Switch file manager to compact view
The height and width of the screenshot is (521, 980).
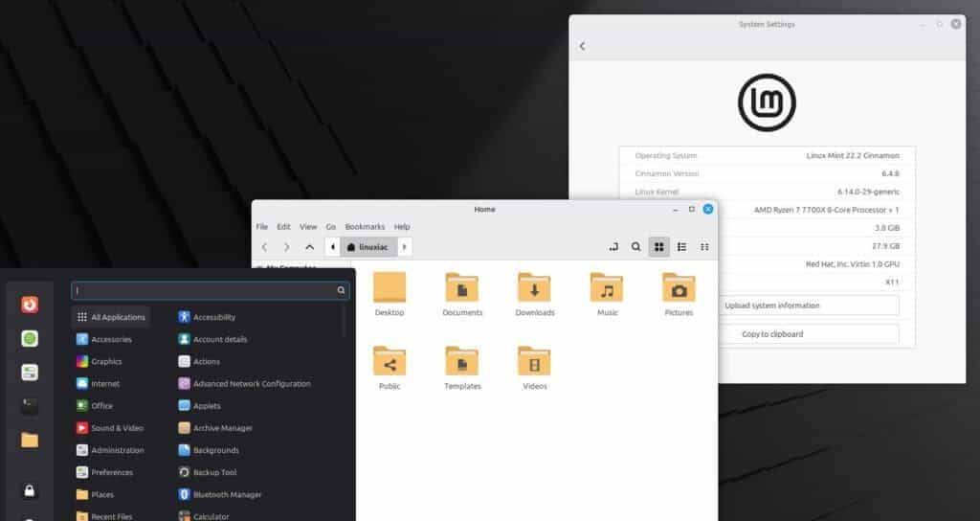(704, 247)
